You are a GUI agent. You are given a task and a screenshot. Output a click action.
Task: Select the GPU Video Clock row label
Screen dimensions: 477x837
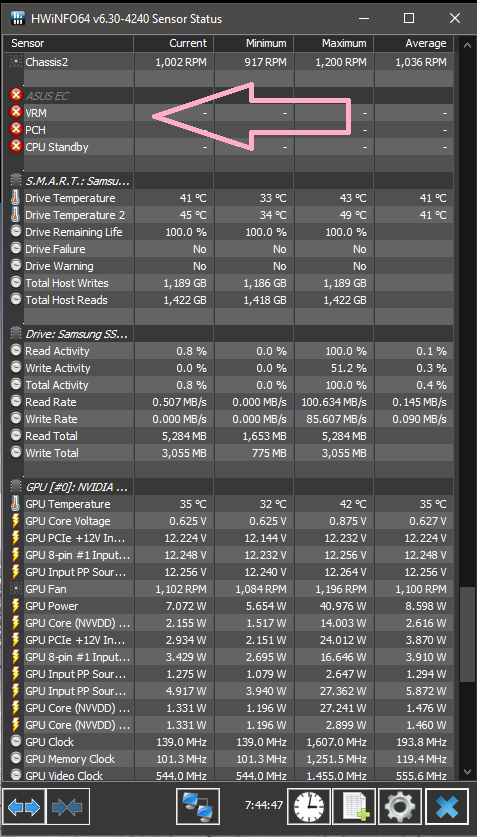(64, 776)
